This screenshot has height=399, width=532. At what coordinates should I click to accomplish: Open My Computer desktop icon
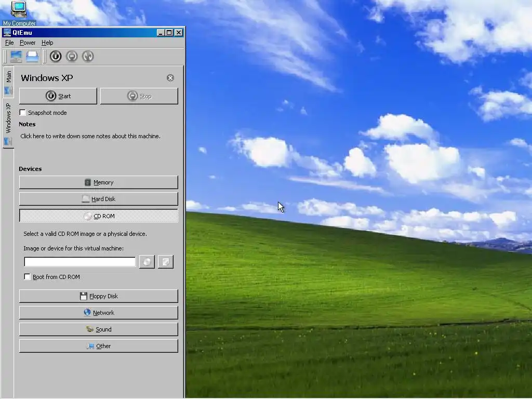tap(19, 14)
